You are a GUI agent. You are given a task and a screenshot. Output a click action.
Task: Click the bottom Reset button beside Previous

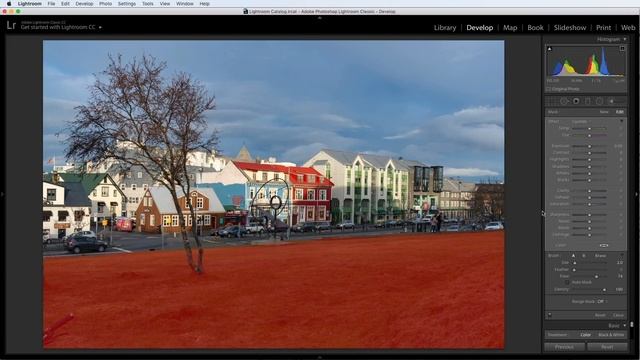click(x=607, y=347)
